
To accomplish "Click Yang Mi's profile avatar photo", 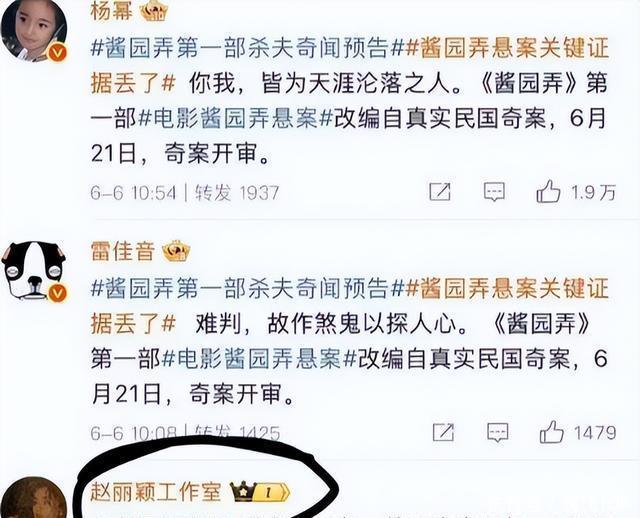I will tap(34, 31).
